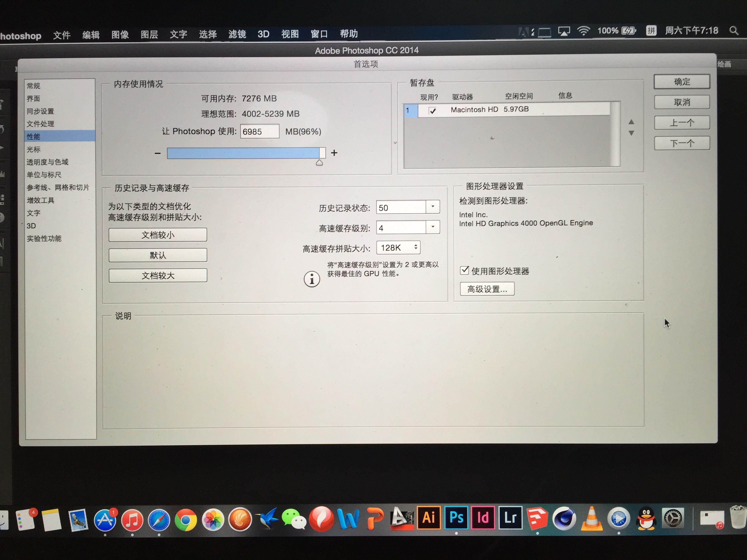747x560 pixels.
Task: Click the minus to decrease memory
Action: pos(157,153)
